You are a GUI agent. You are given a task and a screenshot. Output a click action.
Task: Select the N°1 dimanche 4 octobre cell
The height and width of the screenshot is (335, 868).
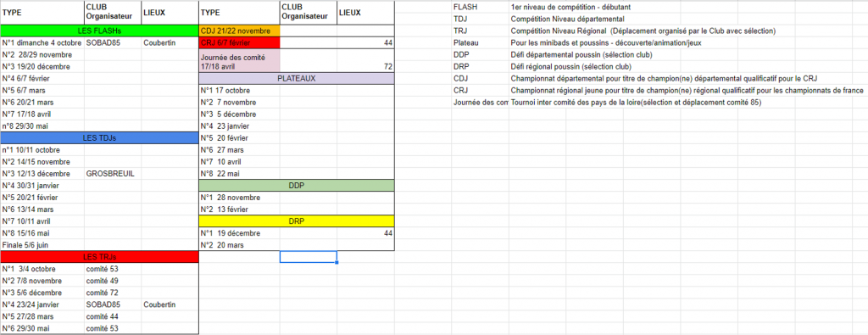tap(42, 42)
